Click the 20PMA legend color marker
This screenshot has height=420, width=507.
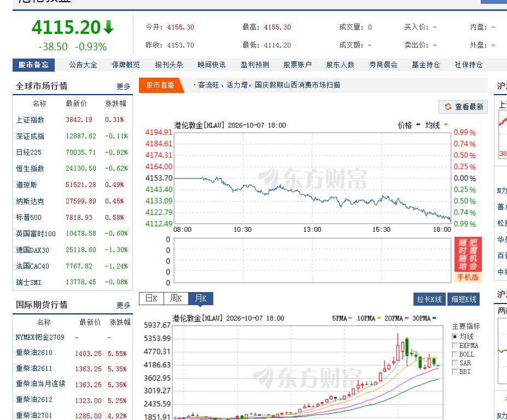tap(406, 318)
